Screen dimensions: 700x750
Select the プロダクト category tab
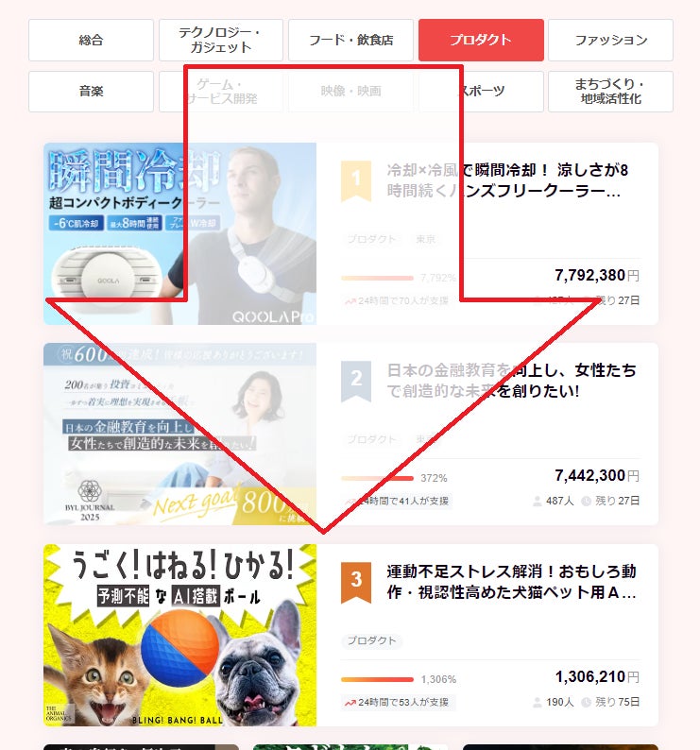481,41
